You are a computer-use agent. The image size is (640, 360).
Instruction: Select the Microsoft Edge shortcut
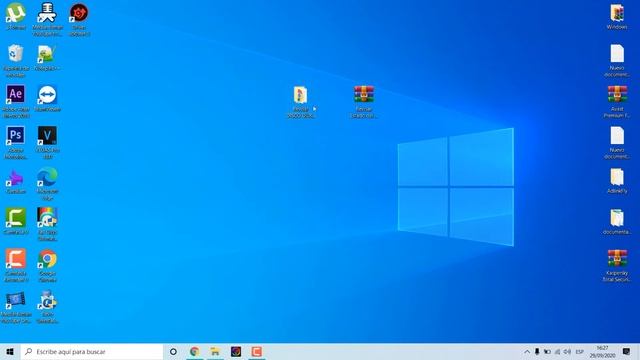47,184
